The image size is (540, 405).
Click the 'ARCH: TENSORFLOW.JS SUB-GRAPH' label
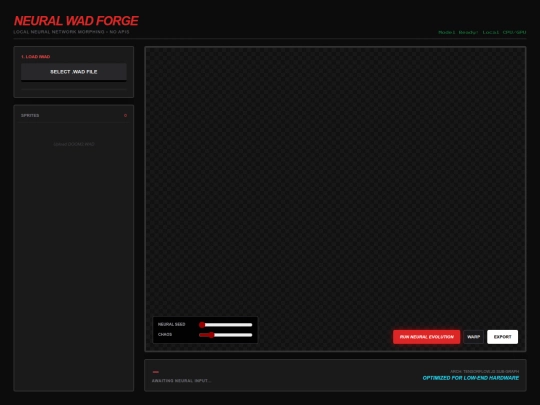(485, 372)
